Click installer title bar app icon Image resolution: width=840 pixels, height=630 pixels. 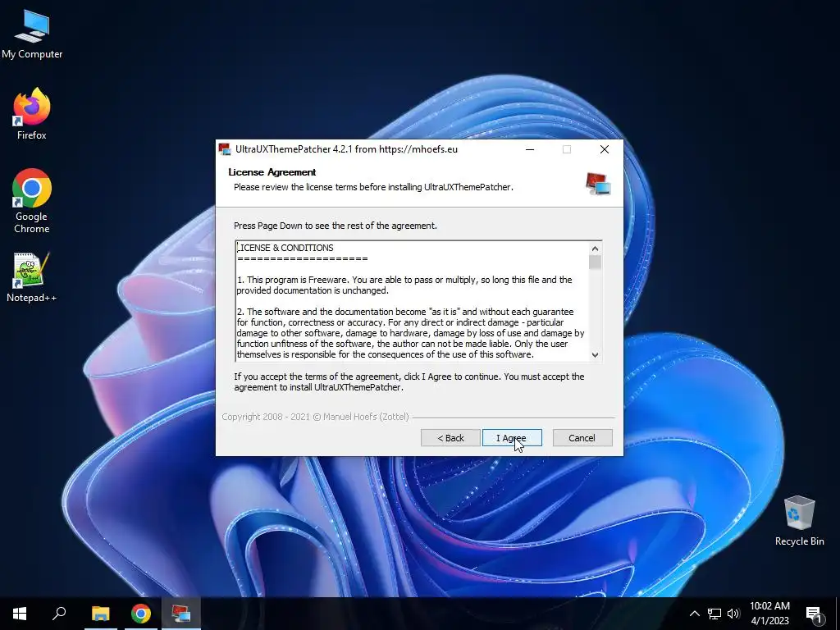225,149
